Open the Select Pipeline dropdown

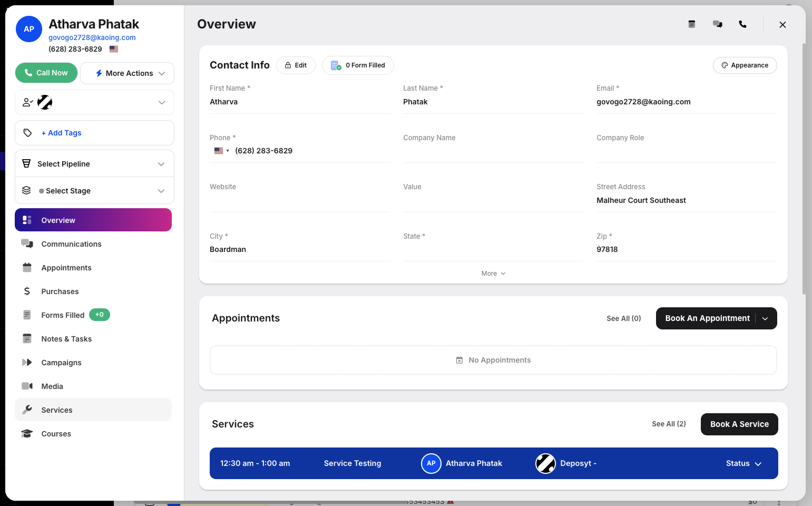click(94, 164)
